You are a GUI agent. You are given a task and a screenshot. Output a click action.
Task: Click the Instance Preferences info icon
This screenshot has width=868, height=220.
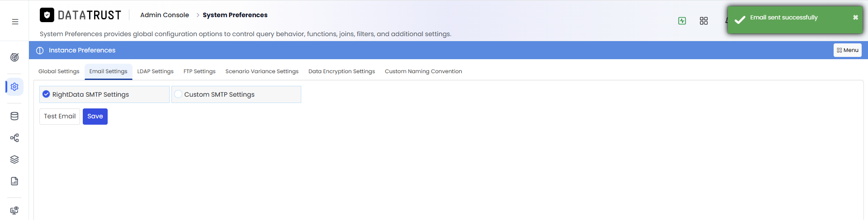(x=40, y=50)
